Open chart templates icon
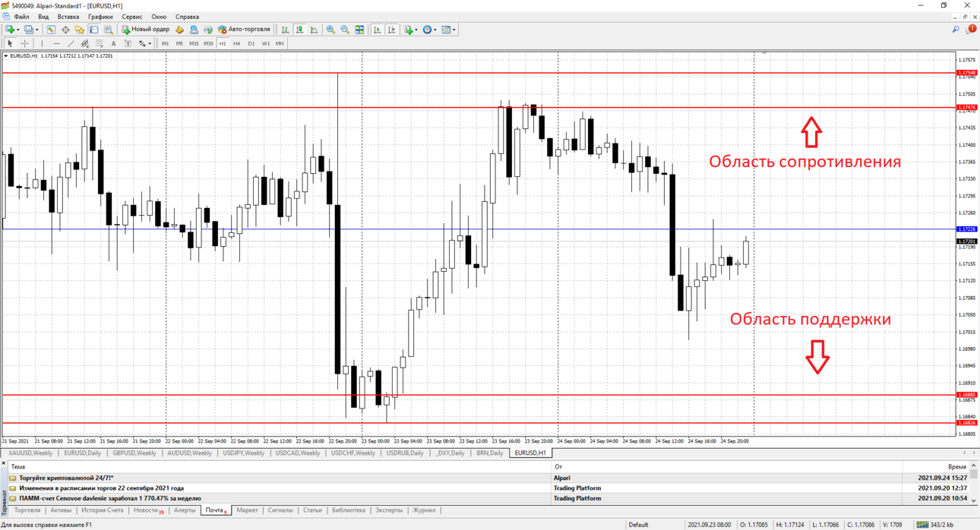The height and width of the screenshot is (530, 980). coord(446,30)
